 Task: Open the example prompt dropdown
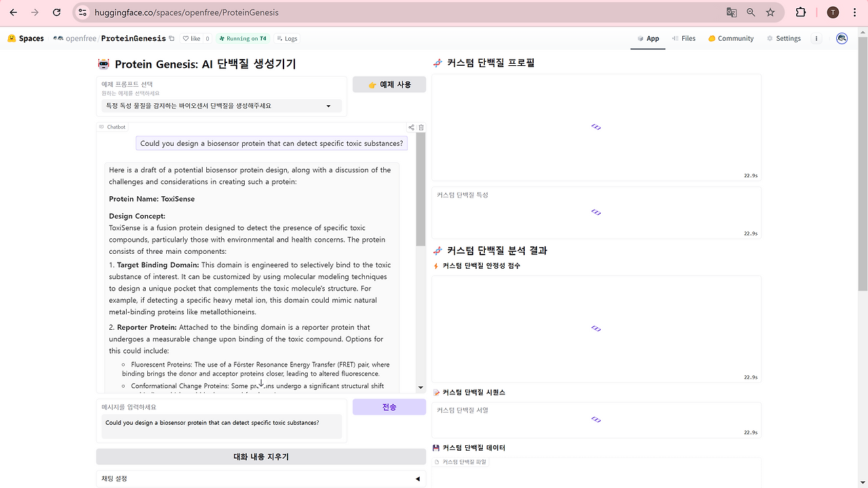(x=222, y=106)
